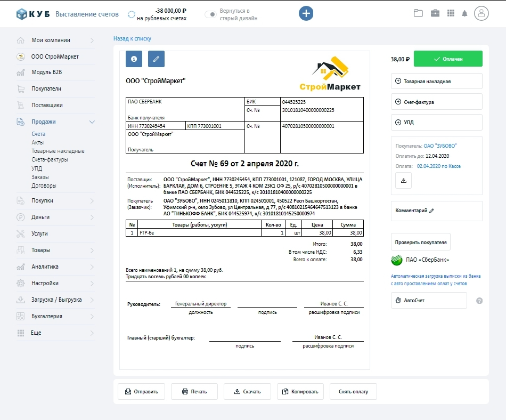Click the invoice info icon button
This screenshot has height=420, width=506.
(x=134, y=59)
